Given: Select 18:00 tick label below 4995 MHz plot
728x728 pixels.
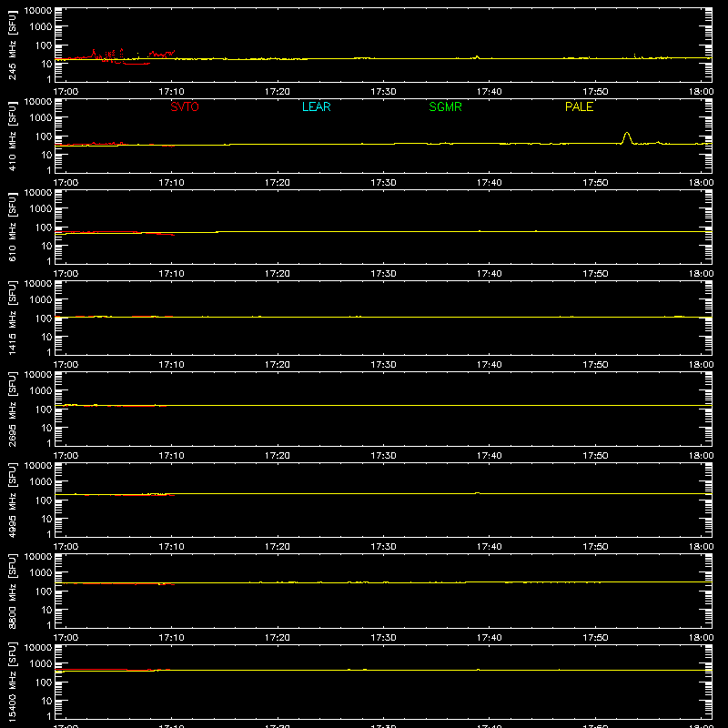Looking at the screenshot, I should coord(701,547).
